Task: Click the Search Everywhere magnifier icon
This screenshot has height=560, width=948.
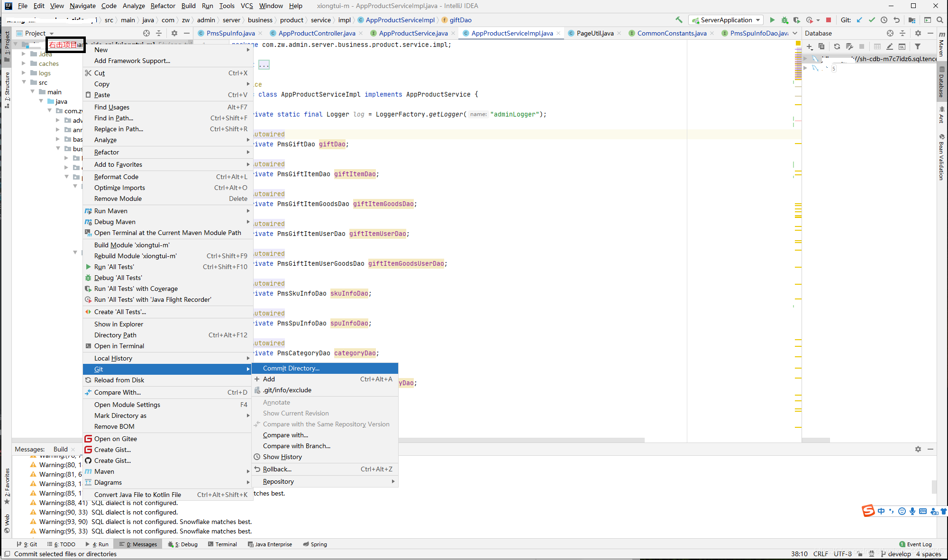Action: [940, 20]
